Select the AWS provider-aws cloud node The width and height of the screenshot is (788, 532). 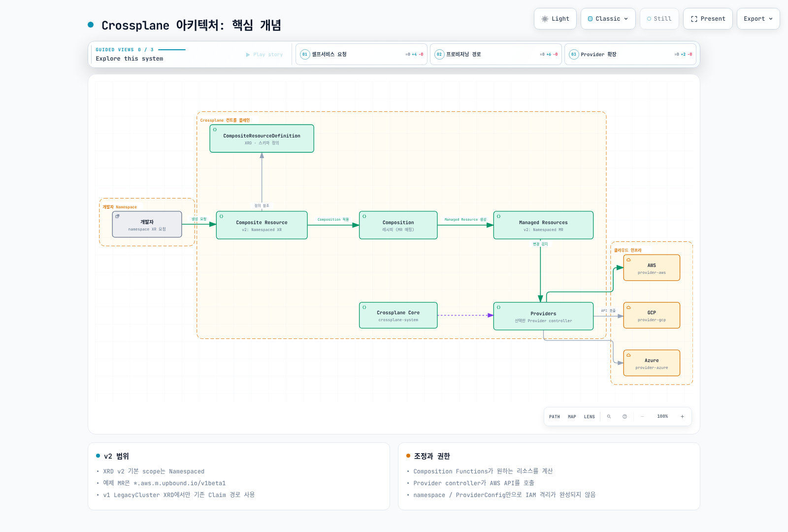pyautogui.click(x=652, y=268)
